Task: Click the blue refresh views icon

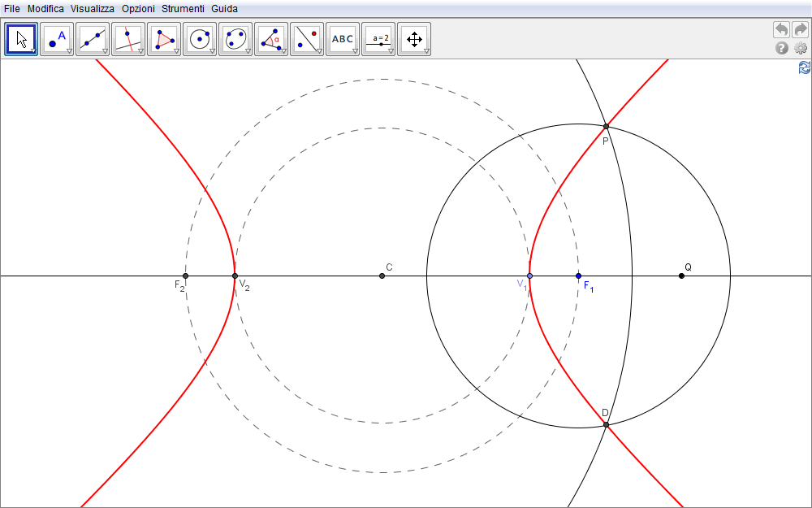Action: [804, 67]
